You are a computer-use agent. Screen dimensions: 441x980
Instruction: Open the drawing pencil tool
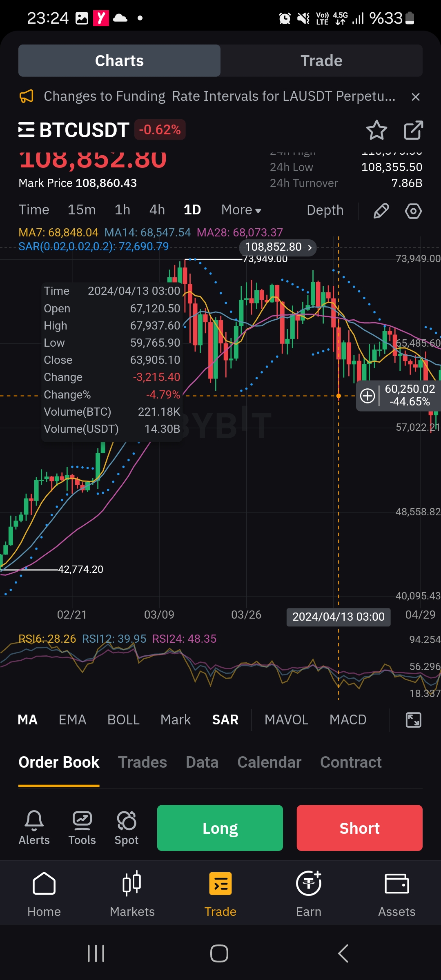381,211
